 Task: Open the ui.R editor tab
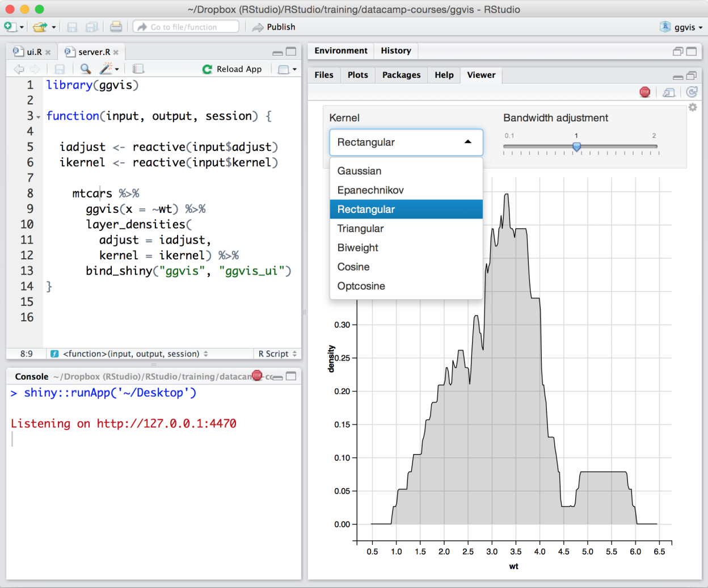click(x=33, y=52)
